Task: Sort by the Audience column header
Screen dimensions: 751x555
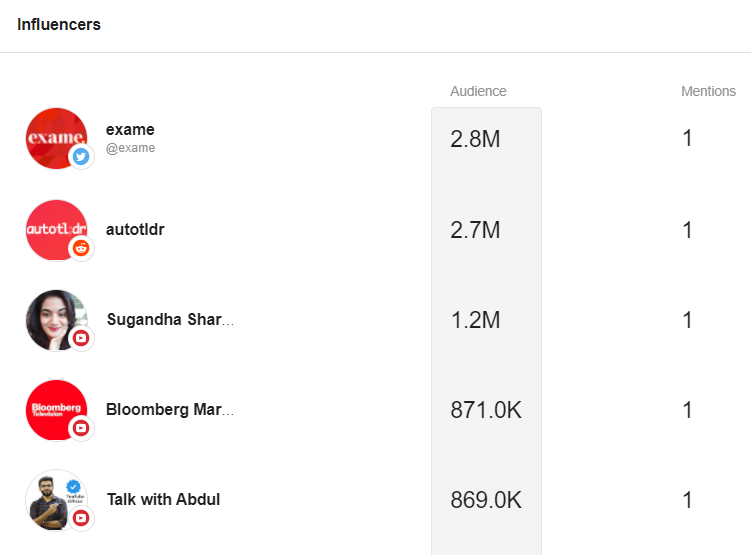Action: click(x=478, y=91)
